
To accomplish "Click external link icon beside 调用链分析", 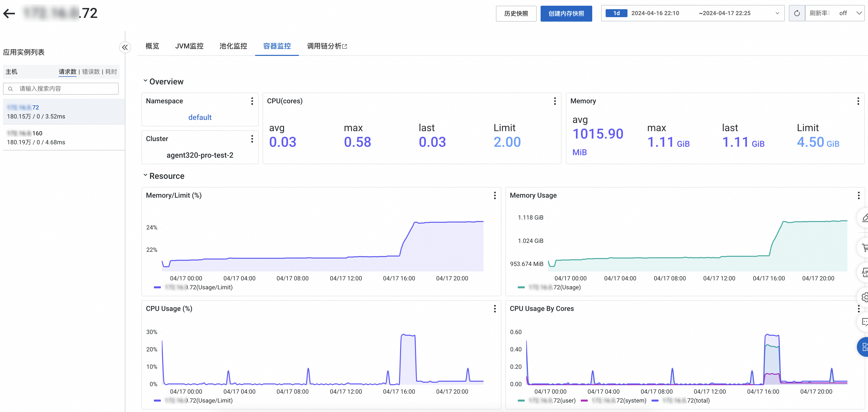I will click(344, 46).
